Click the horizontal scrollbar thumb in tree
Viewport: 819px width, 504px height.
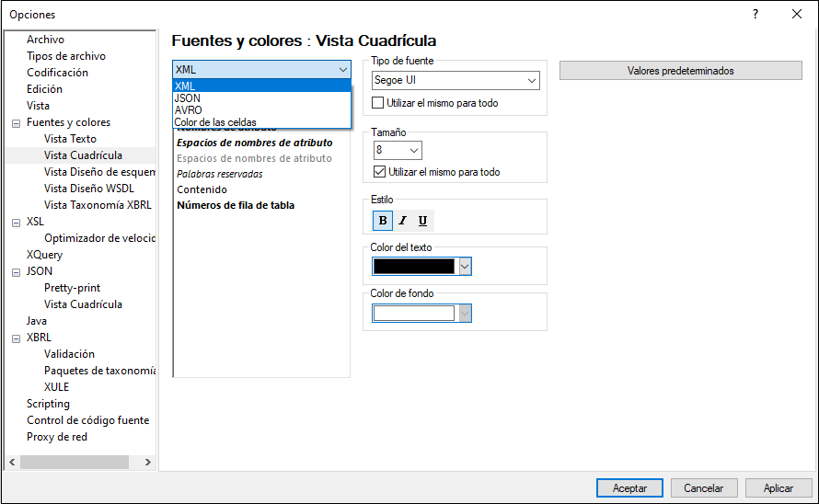[x=75, y=462]
